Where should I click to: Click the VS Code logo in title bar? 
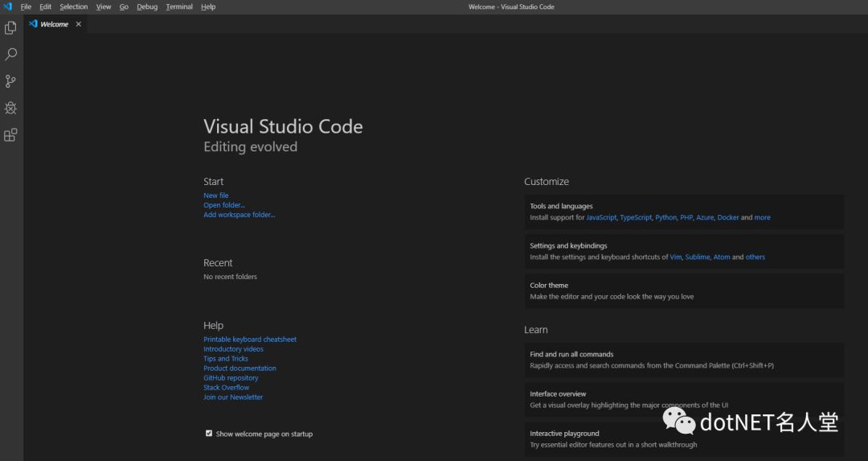pyautogui.click(x=7, y=6)
